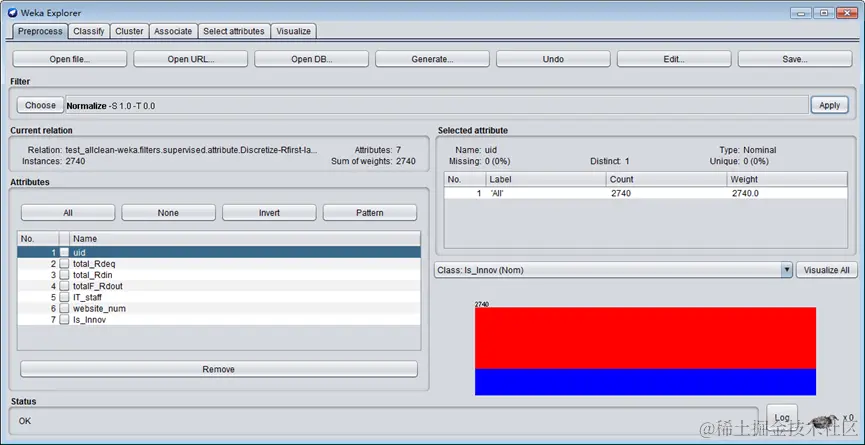The width and height of the screenshot is (865, 445).
Task: Click the Normalize -S 1.0 -T 0.0 filter field
Action: 437,105
